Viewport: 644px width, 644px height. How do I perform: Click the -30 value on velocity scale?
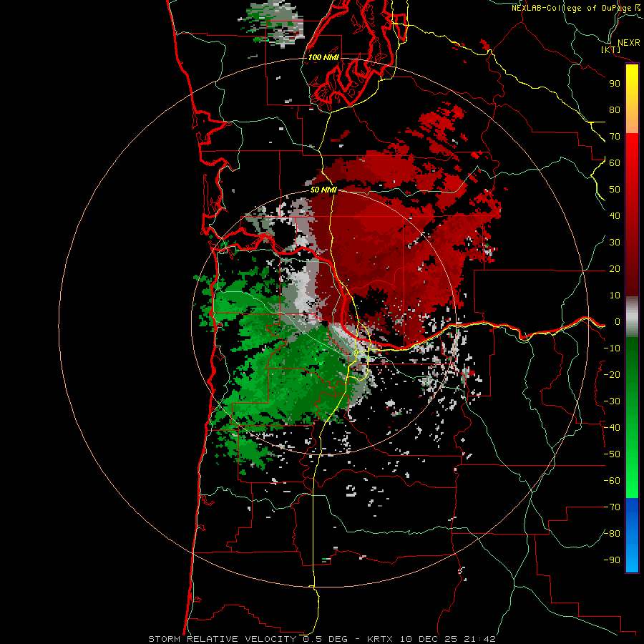[x=612, y=401]
